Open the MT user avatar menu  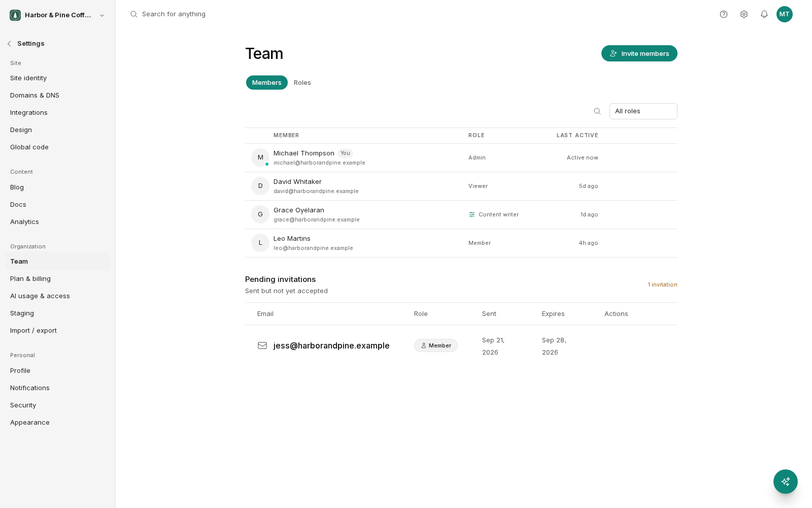(785, 14)
